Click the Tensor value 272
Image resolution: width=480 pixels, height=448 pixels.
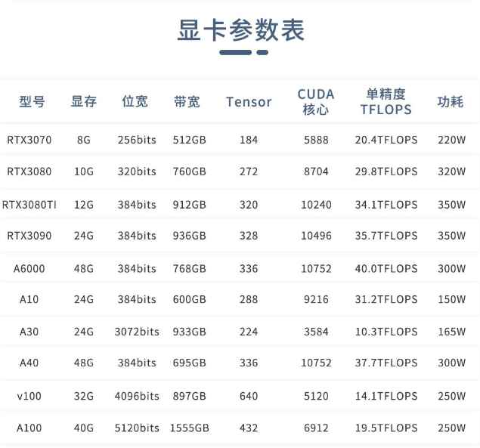249,171
